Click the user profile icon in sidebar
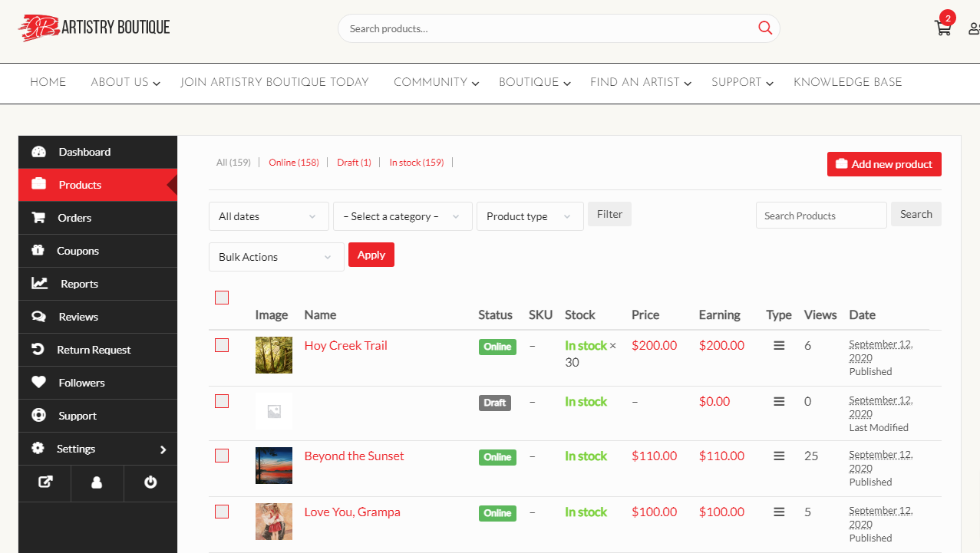This screenshot has width=980, height=553. [x=97, y=482]
